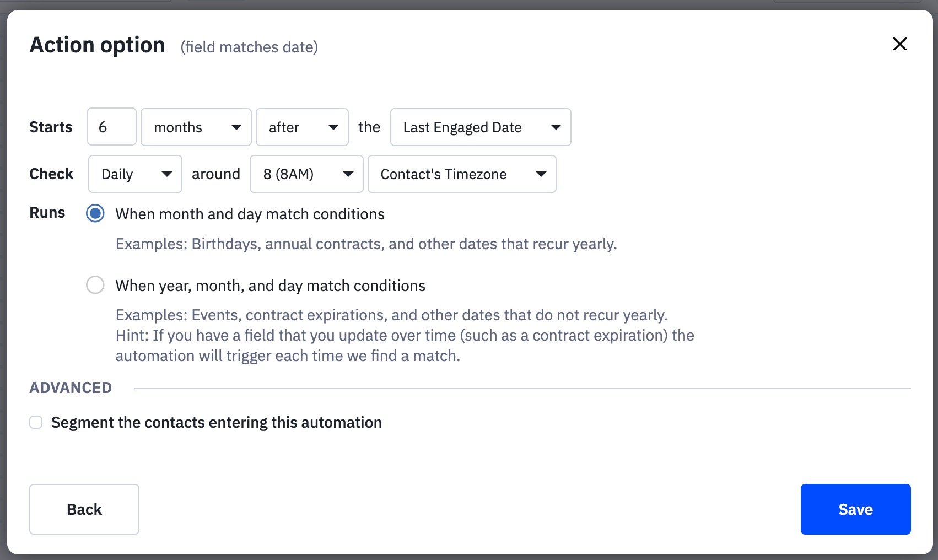This screenshot has width=938, height=560.
Task: Open the 8 (8AM) time dropdown
Action: click(306, 174)
